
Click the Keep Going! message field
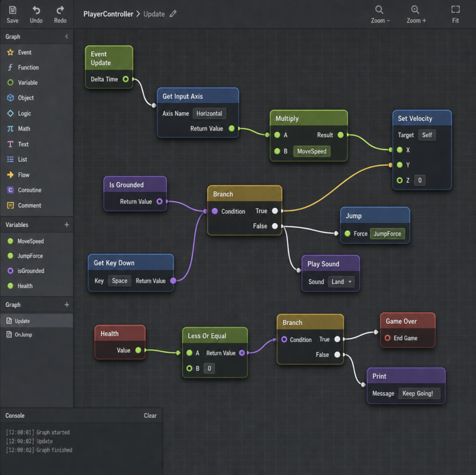tap(419, 393)
